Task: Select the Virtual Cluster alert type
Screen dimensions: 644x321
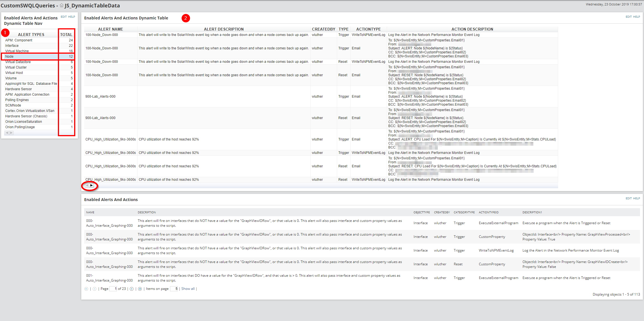Action: [x=16, y=67]
